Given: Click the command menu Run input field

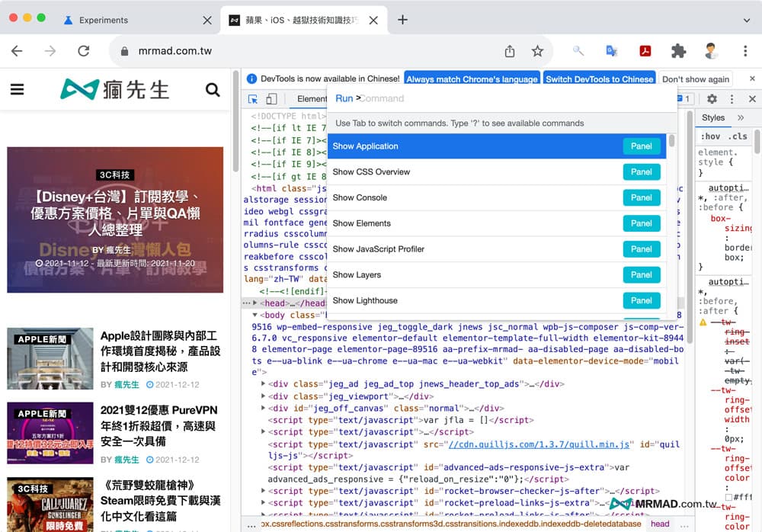Looking at the screenshot, I should coord(503,99).
